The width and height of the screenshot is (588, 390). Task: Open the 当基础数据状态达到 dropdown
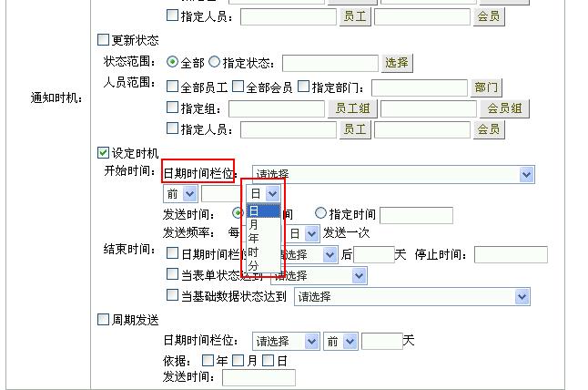(411, 296)
